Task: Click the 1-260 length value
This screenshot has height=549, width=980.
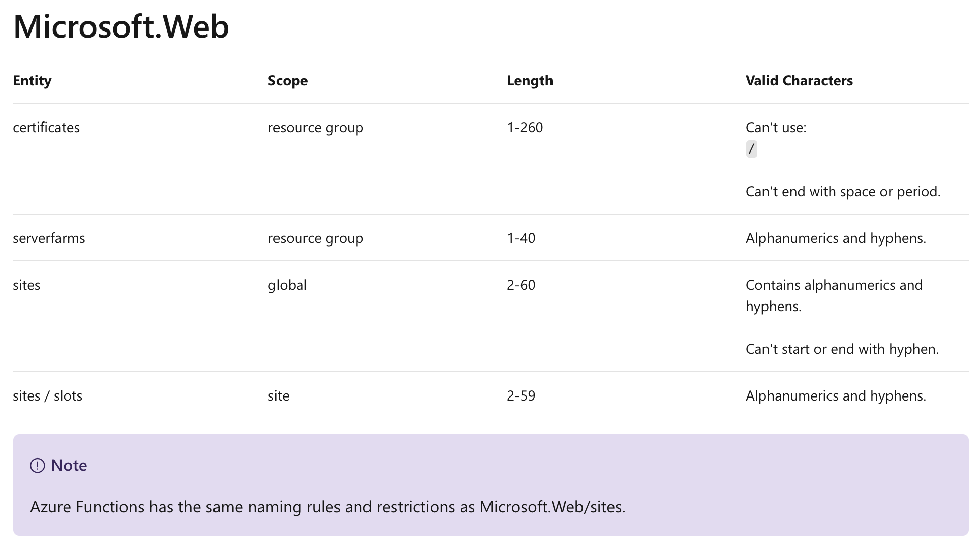Action: click(525, 128)
